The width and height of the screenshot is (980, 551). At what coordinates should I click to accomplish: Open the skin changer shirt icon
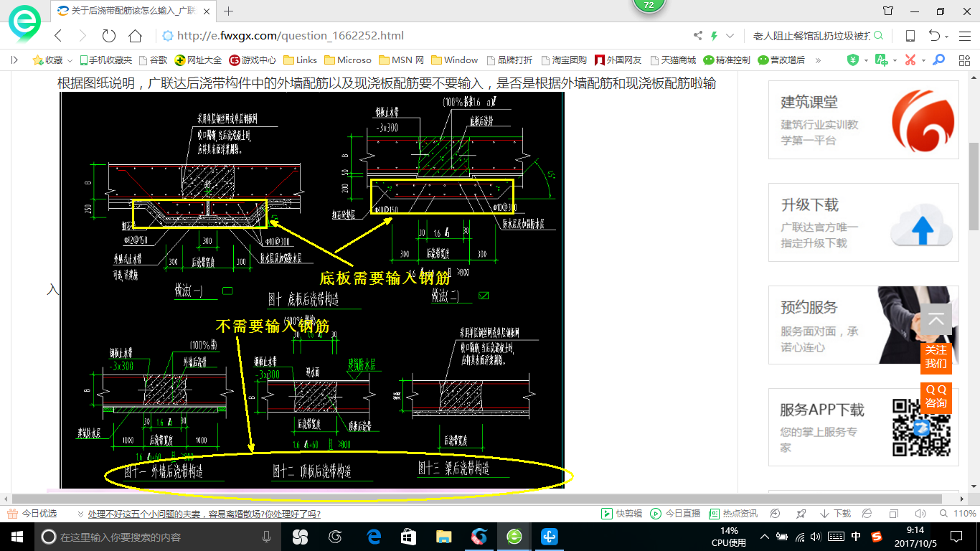click(888, 11)
